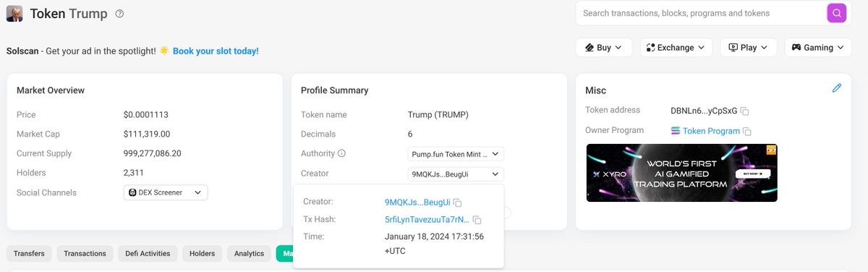
Task: Switch to the Transactions tab
Action: [85, 253]
